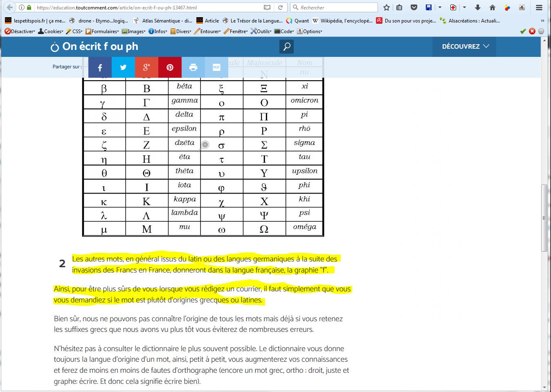Open the CSS menu in developer toolbar
551x392 pixels.
click(74, 31)
